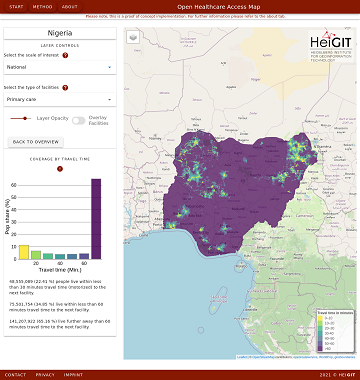Click the travel time legend box
The image size is (360, 380).
pos(335,331)
